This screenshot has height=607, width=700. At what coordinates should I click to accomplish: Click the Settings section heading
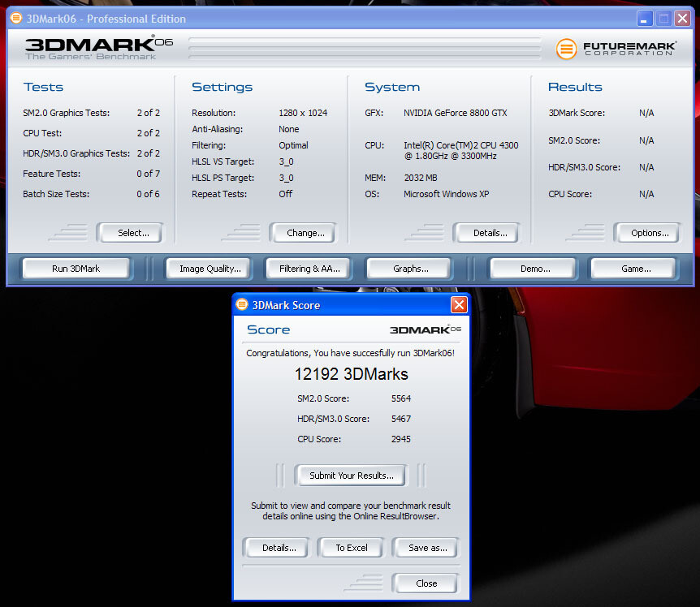[223, 87]
